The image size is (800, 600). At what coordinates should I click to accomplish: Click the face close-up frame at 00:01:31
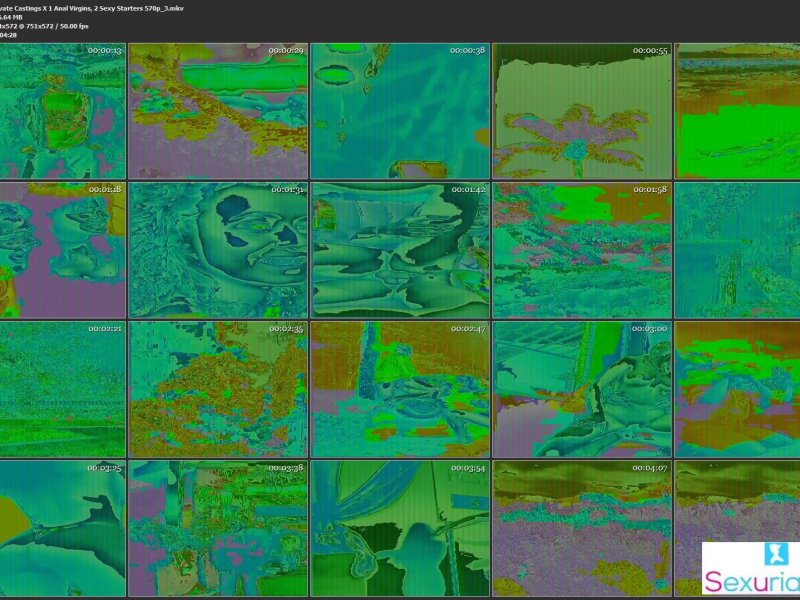218,250
